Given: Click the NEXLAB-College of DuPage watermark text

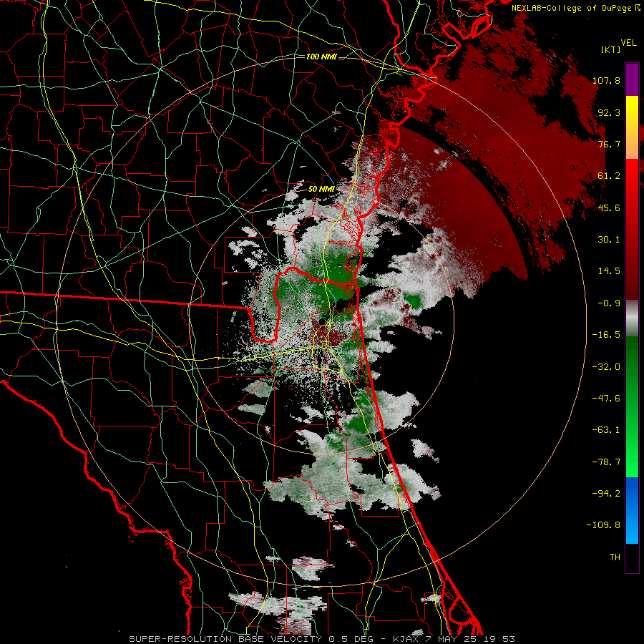Looking at the screenshot, I should tap(575, 8).
